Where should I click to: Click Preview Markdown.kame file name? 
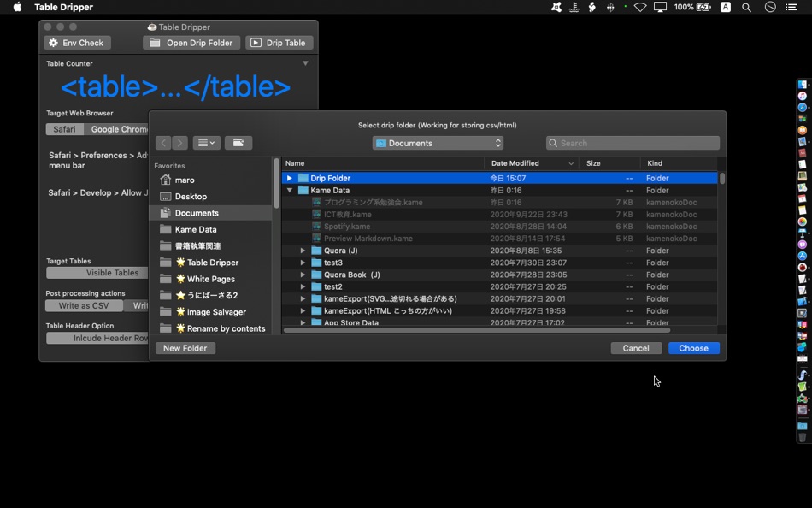pos(368,239)
